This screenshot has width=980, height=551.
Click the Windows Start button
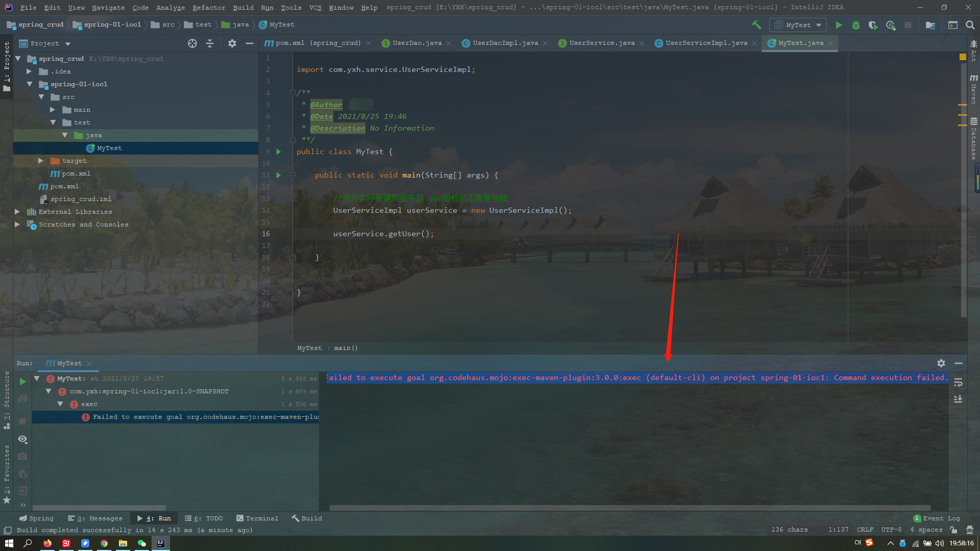9,543
